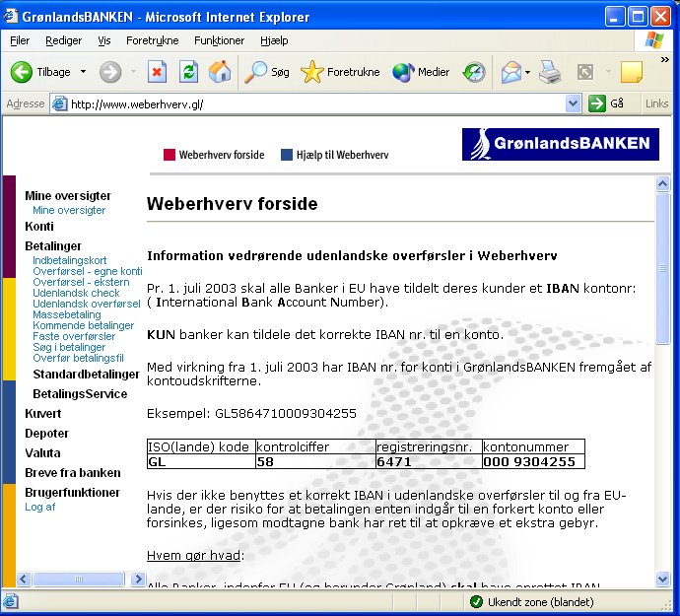The height and width of the screenshot is (616, 680).
Task: Open the Mine oversigter sublink
Action: (69, 210)
